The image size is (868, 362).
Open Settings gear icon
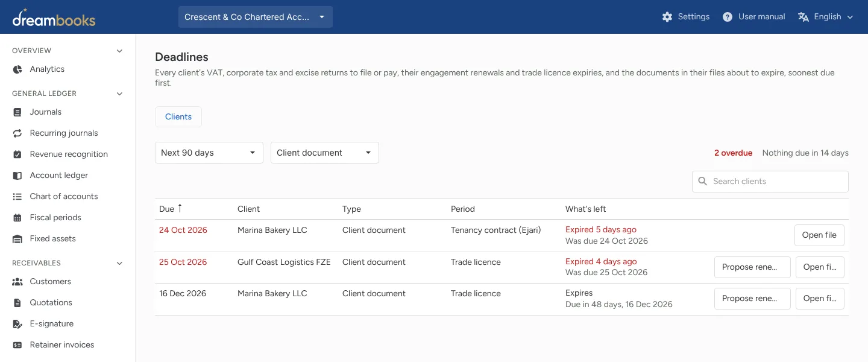[x=667, y=17]
